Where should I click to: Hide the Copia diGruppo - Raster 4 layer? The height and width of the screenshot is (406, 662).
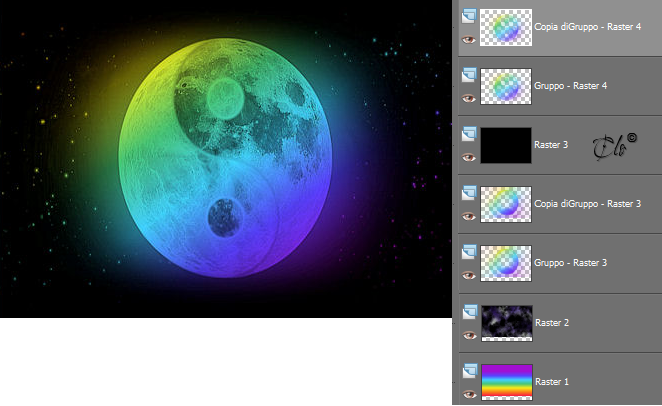[469, 40]
